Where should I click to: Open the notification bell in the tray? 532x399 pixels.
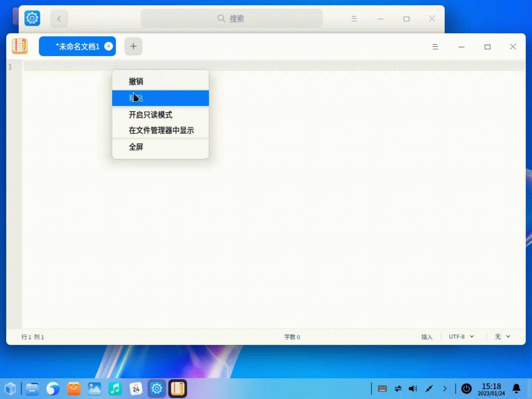click(516, 388)
